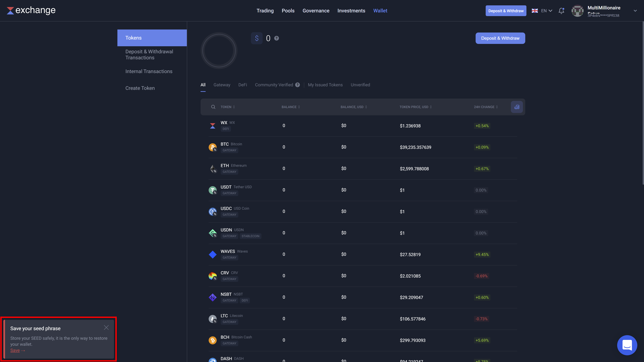Screen dimensions: 644x362
Task: Switch to the Gateway tab
Action: click(x=222, y=85)
